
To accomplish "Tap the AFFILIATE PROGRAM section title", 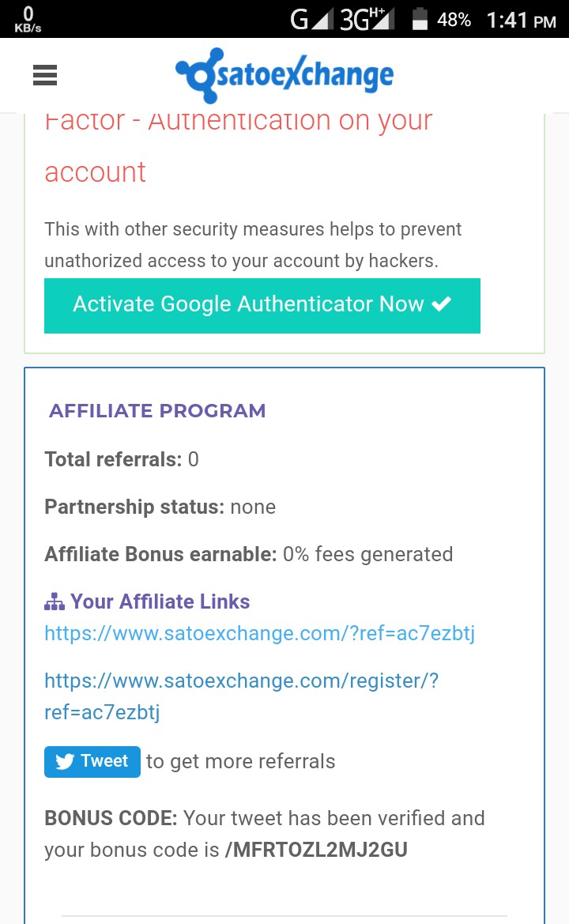I will 157,411.
